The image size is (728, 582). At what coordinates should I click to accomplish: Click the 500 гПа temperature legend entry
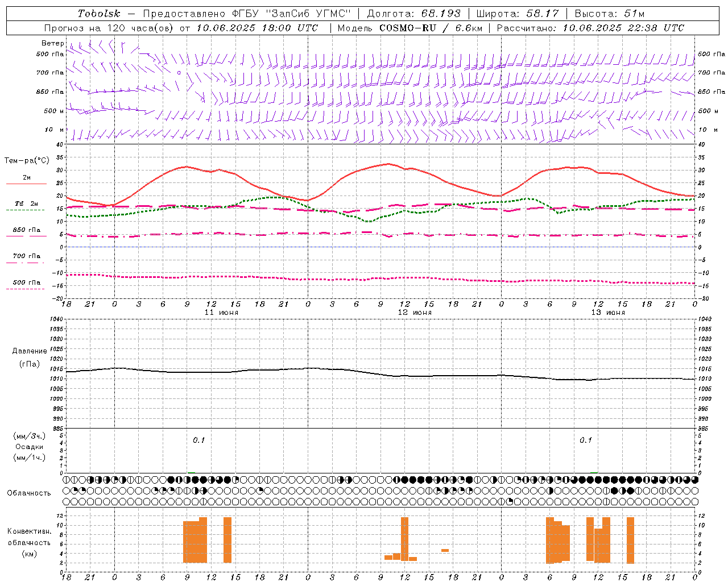(x=26, y=282)
